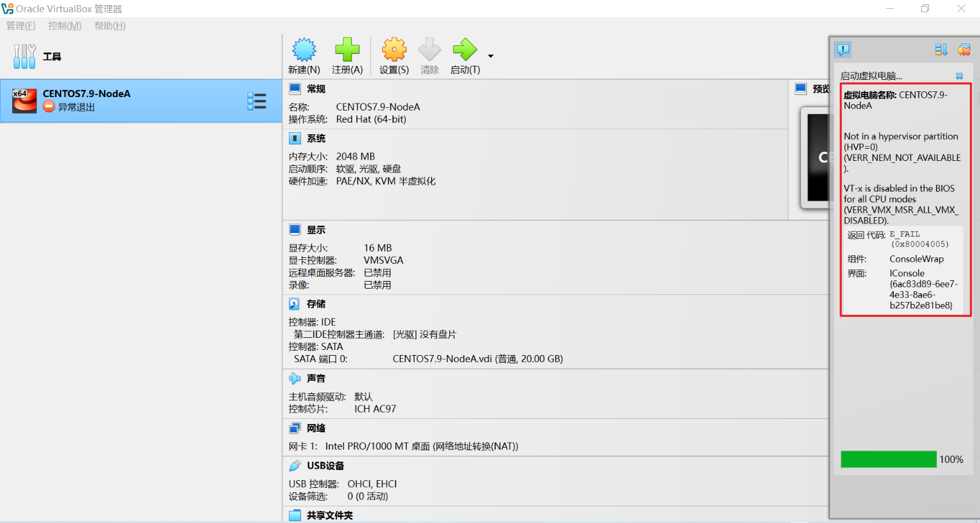Start the VM with the 启动 arrow

coord(464,50)
